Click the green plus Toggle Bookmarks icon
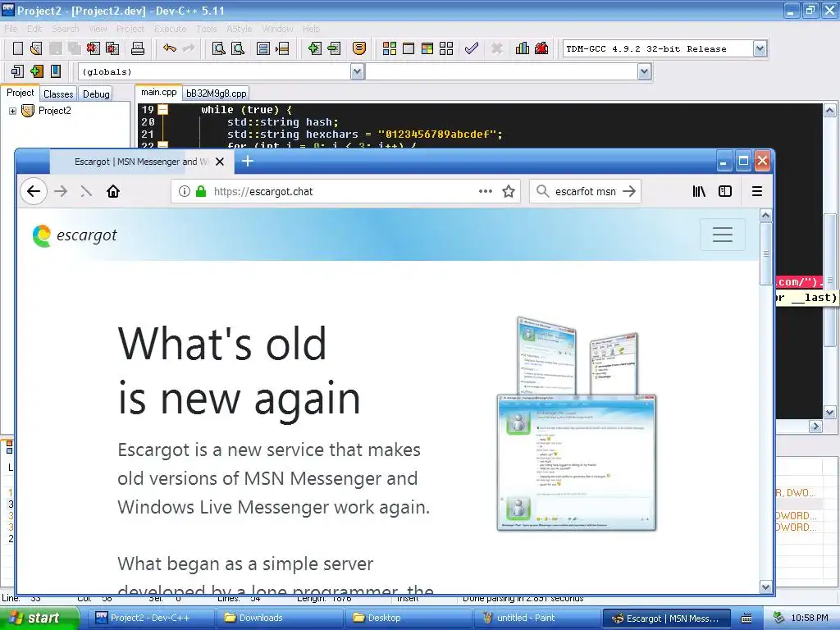 pyautogui.click(x=36, y=71)
